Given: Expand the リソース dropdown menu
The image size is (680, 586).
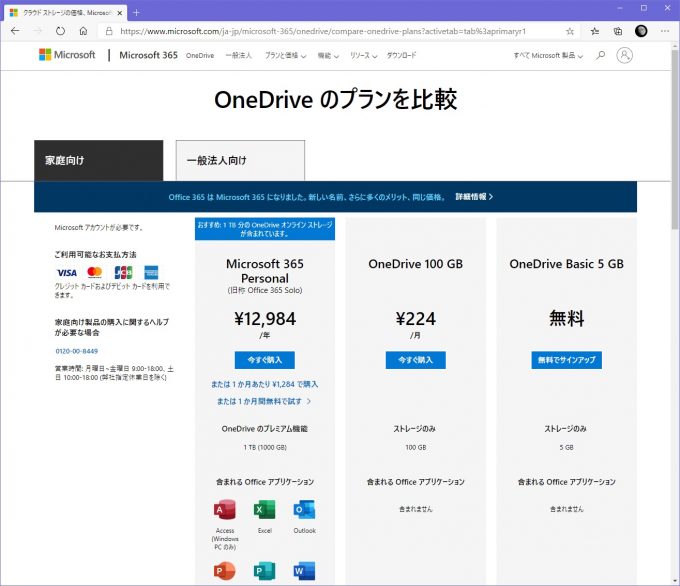Looking at the screenshot, I should point(363,56).
